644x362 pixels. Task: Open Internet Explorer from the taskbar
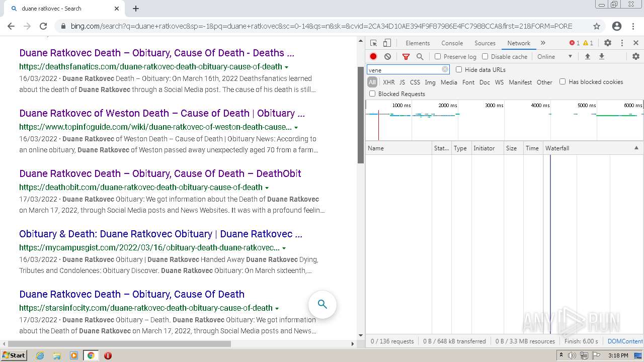(40, 355)
